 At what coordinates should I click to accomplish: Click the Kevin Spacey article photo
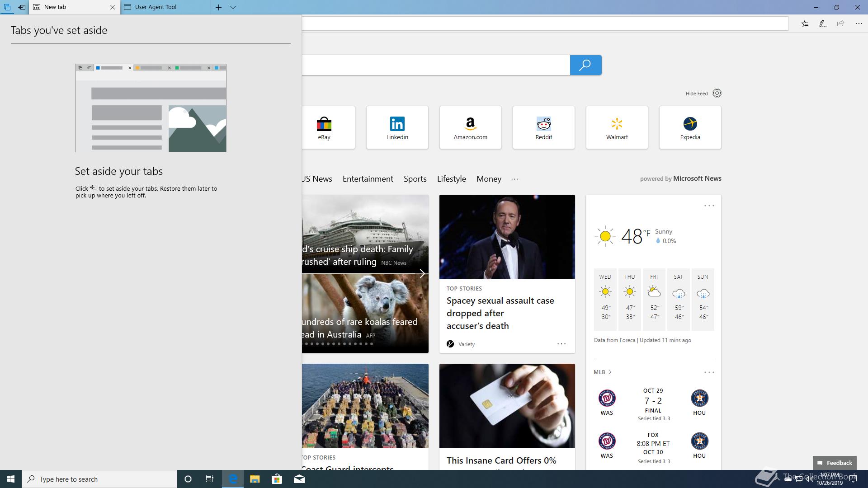coord(507,237)
